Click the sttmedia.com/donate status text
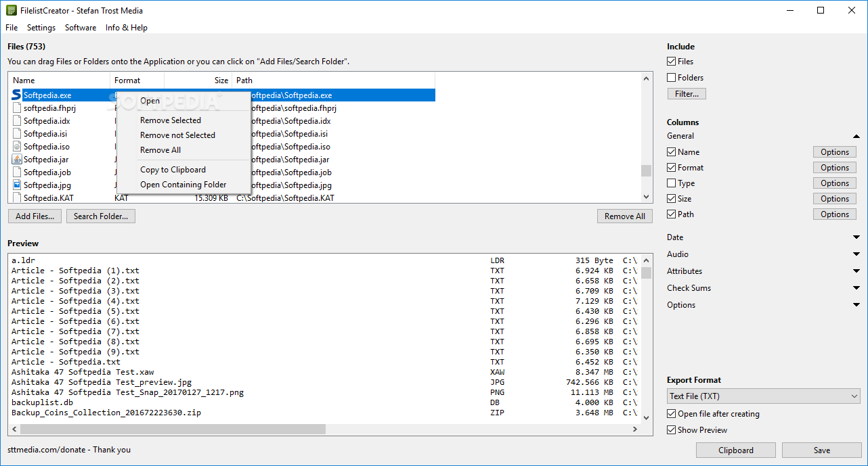 [x=69, y=450]
